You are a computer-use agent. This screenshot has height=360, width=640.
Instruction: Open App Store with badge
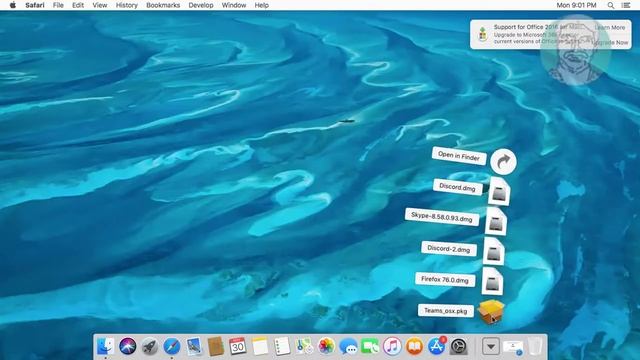click(436, 347)
